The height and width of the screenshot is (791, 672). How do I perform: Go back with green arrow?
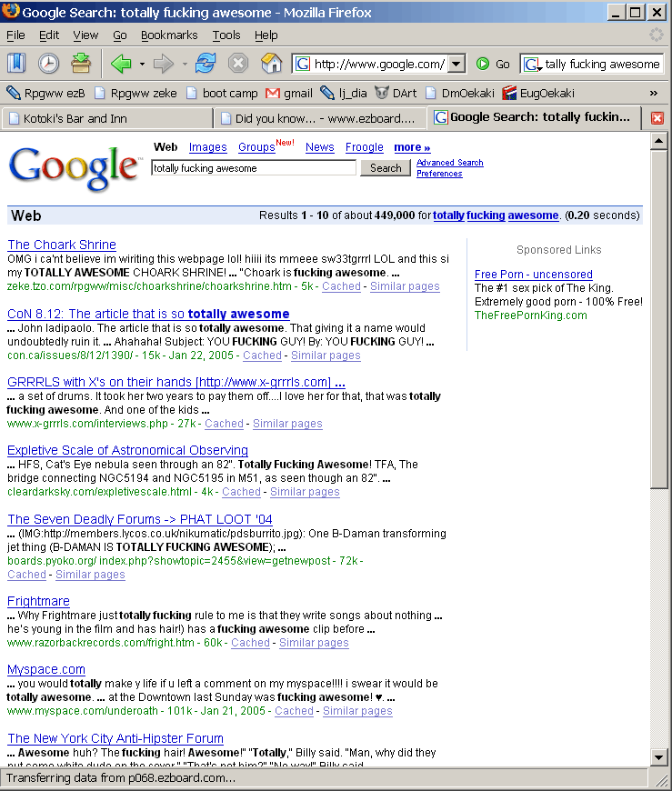coord(121,64)
